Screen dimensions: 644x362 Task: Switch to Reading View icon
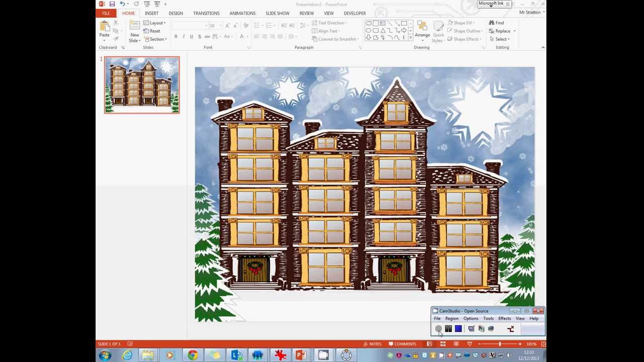tap(456, 344)
